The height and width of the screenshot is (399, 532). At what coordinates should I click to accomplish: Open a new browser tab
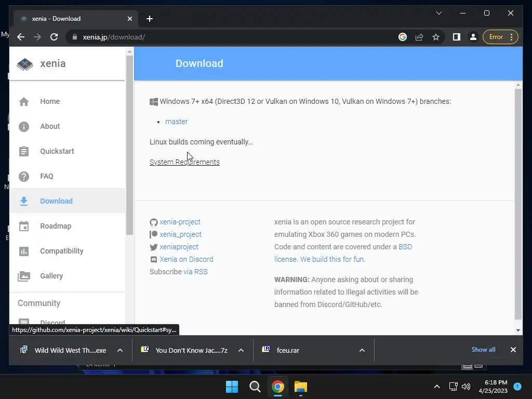tap(150, 19)
